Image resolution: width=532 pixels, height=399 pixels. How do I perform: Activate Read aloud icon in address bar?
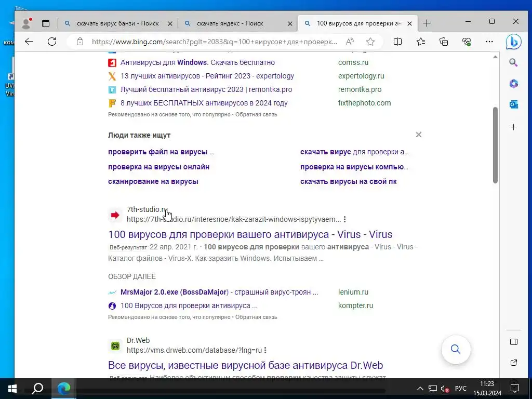(350, 42)
